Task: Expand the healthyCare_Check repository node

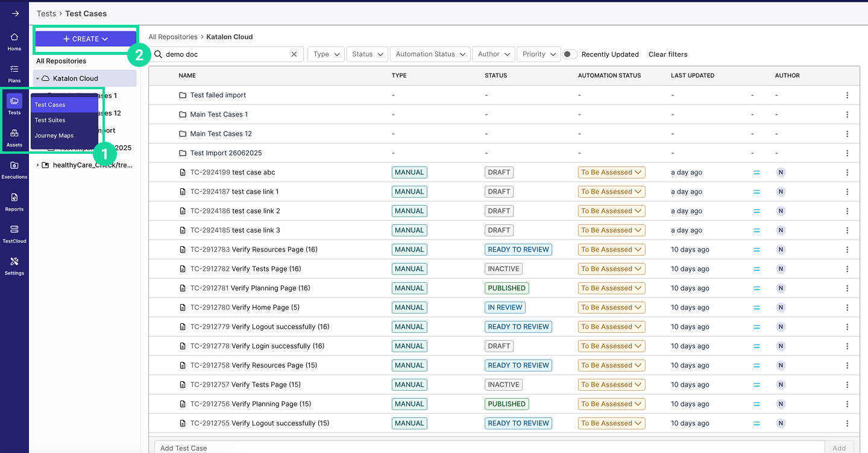Action: point(37,165)
